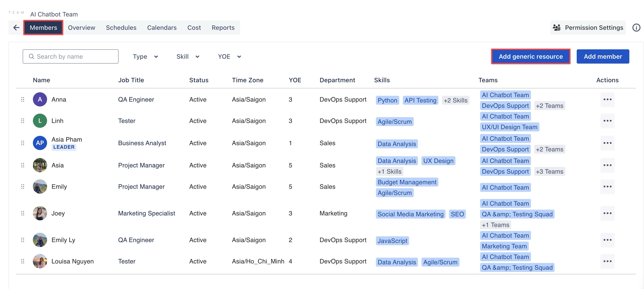The height and width of the screenshot is (289, 644).
Task: Open the Skill filter dropdown
Action: click(188, 56)
